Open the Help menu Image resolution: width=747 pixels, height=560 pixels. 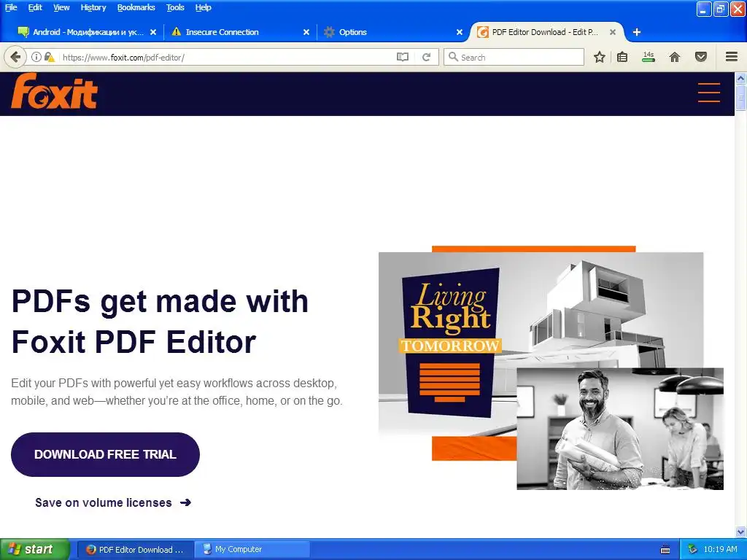click(x=204, y=7)
